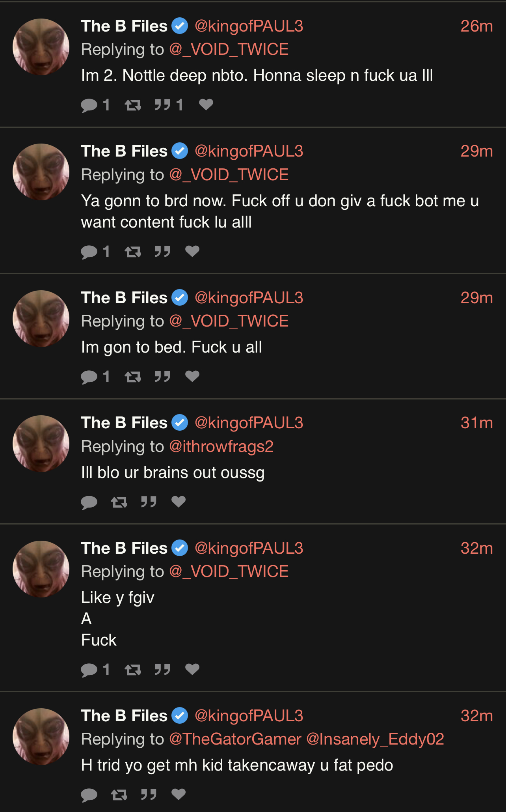This screenshot has width=506, height=812.
Task: Open @_VOID_TWICE link in the 26m tweet
Action: point(229,49)
